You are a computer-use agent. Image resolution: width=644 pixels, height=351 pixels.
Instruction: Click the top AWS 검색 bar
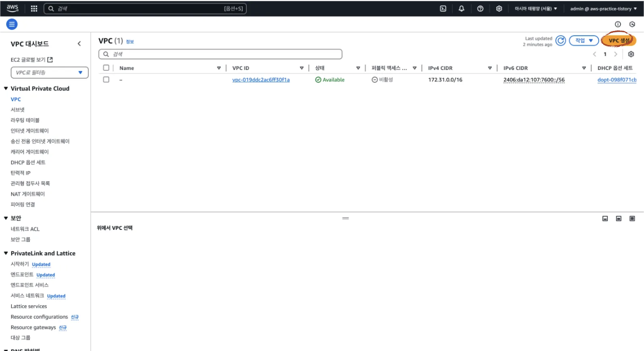coord(145,8)
